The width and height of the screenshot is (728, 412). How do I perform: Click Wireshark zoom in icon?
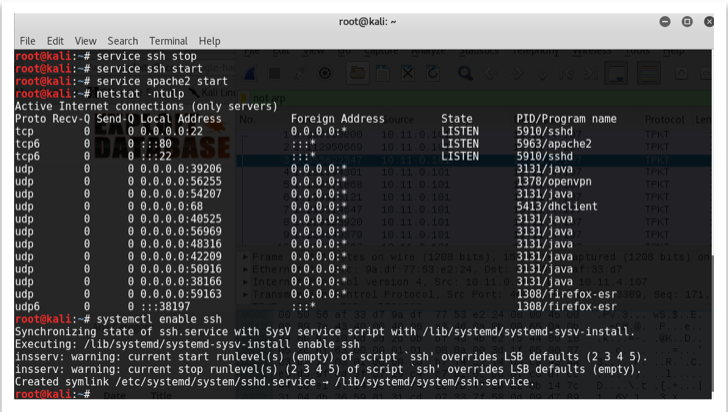[x=682, y=73]
